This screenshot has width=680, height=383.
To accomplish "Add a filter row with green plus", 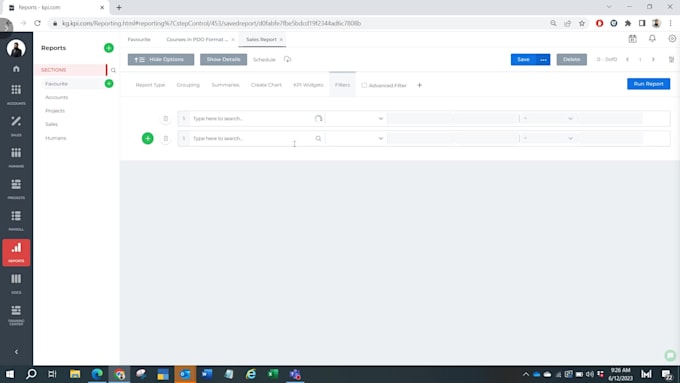I will (x=147, y=138).
